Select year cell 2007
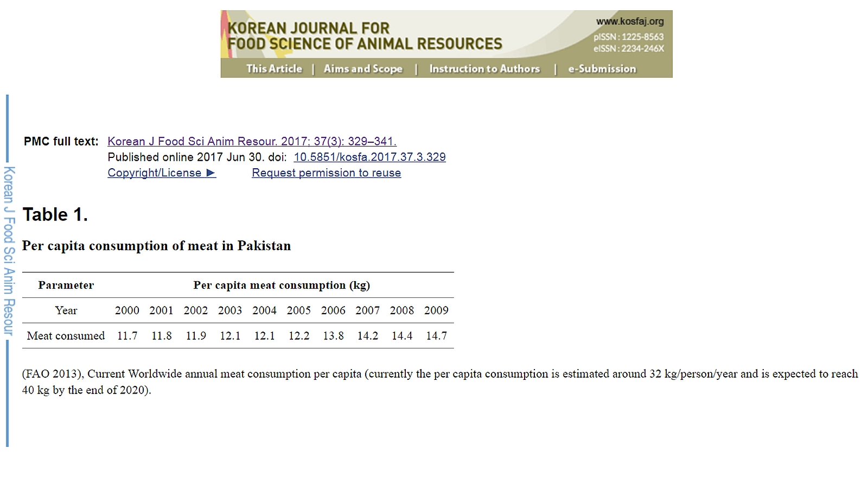868x483 pixels. [367, 310]
